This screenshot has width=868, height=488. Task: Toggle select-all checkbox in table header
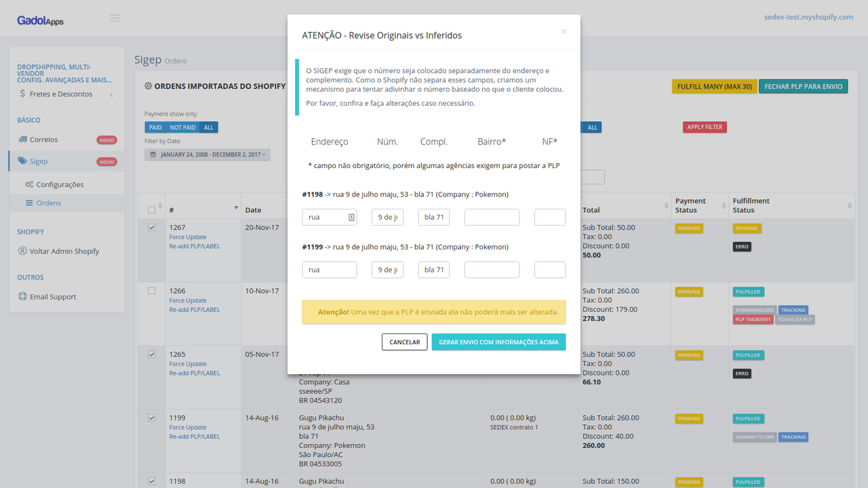point(152,210)
